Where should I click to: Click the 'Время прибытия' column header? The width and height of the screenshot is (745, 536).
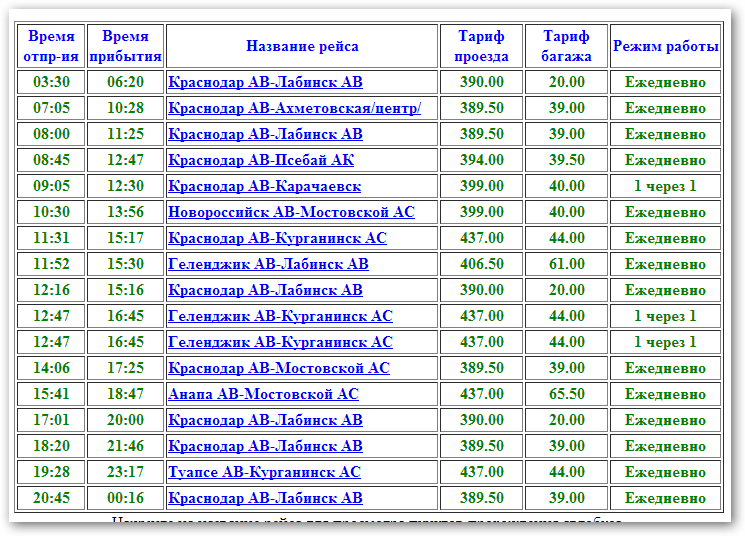coord(125,46)
